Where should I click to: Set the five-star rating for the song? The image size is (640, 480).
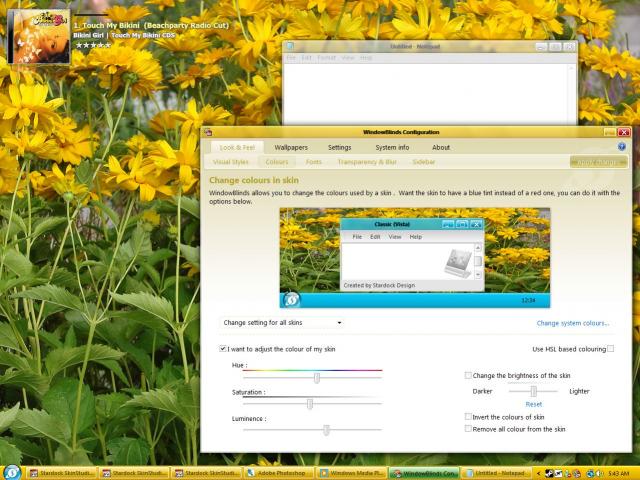tap(93, 45)
